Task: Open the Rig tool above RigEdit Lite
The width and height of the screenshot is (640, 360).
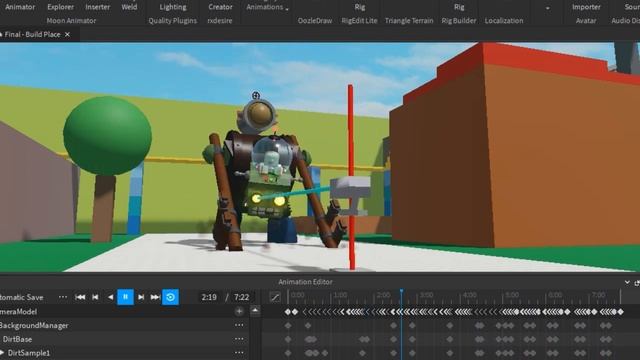Action: click(360, 7)
